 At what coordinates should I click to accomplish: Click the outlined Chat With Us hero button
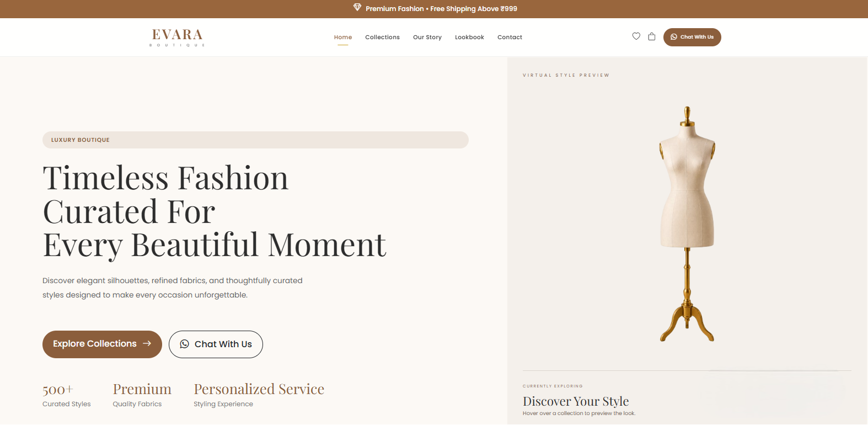tap(216, 344)
